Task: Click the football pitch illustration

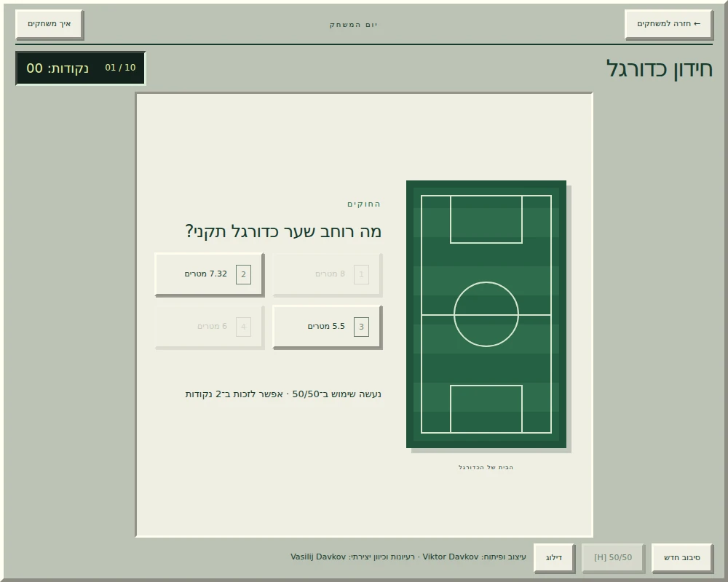Action: (486, 314)
